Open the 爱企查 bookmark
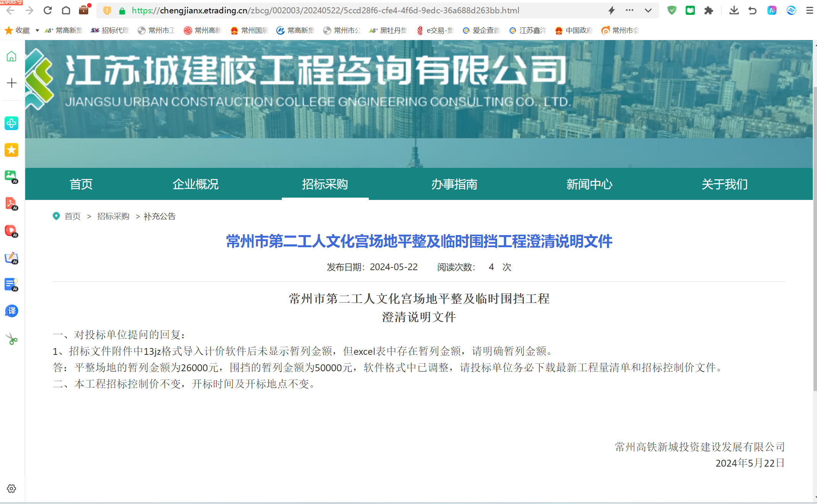The height and width of the screenshot is (504, 817). [481, 31]
